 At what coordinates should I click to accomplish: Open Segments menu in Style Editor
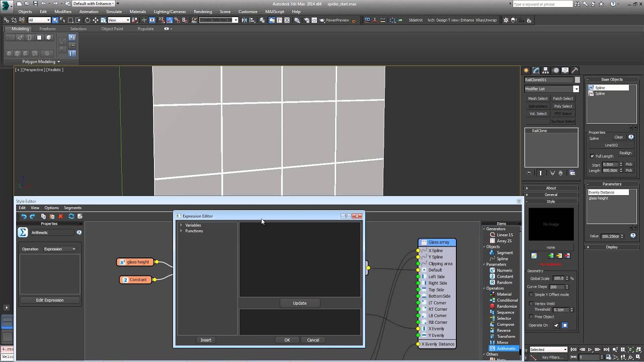pyautogui.click(x=72, y=208)
